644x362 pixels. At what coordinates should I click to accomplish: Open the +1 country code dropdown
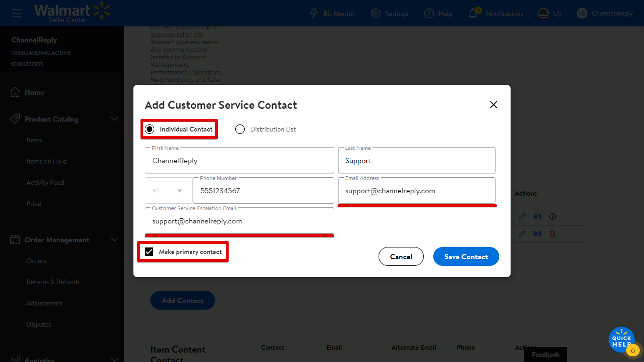point(168,190)
